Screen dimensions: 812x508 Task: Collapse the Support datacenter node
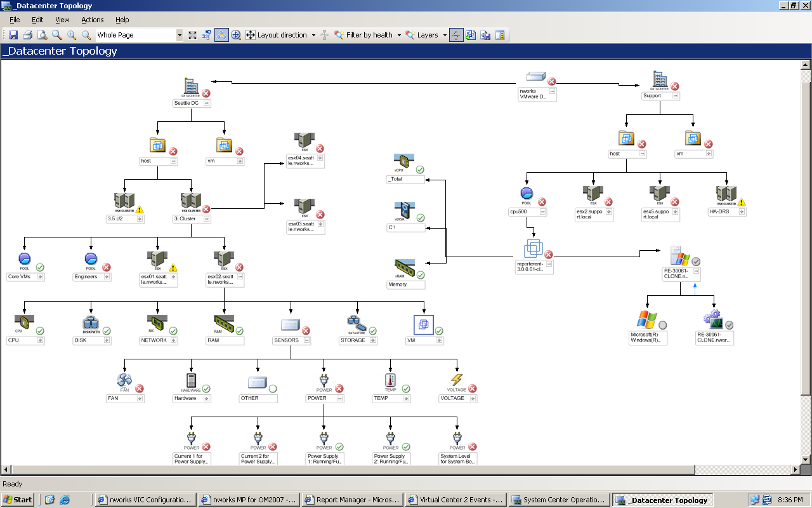(x=676, y=96)
